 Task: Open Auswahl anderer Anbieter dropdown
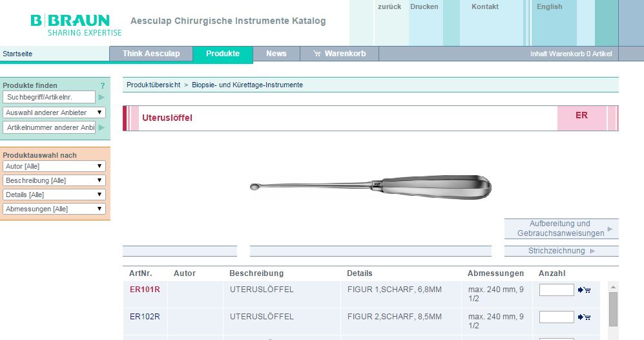coord(54,112)
